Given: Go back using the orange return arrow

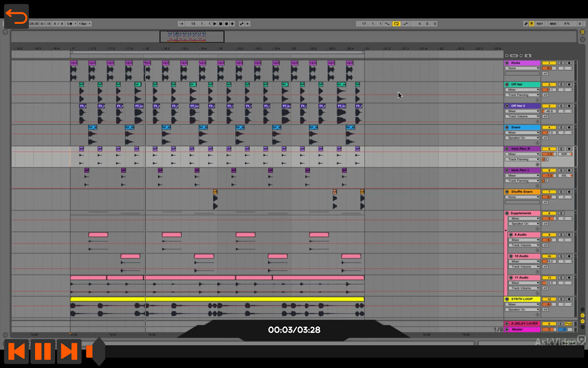Looking at the screenshot, I should (17, 17).
